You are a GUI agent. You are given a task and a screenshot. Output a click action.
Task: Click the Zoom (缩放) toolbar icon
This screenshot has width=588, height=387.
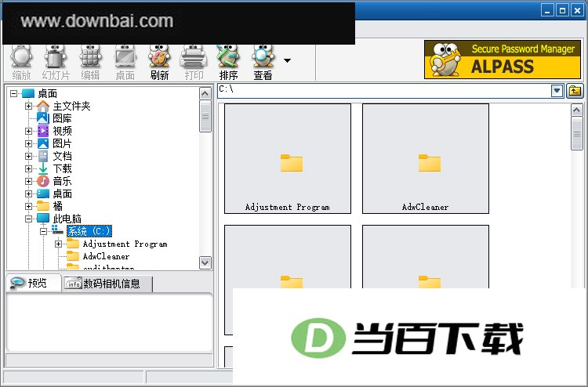pyautogui.click(x=21, y=62)
